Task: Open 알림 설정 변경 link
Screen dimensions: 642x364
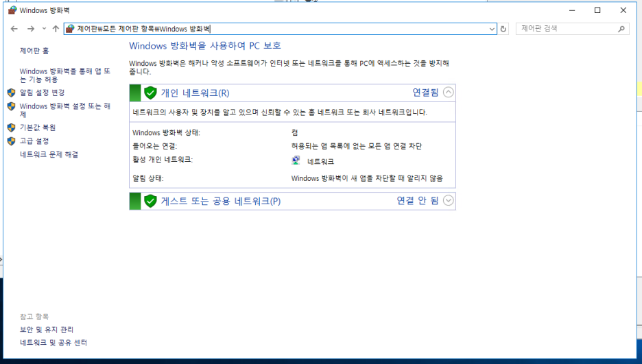Action: coord(42,93)
